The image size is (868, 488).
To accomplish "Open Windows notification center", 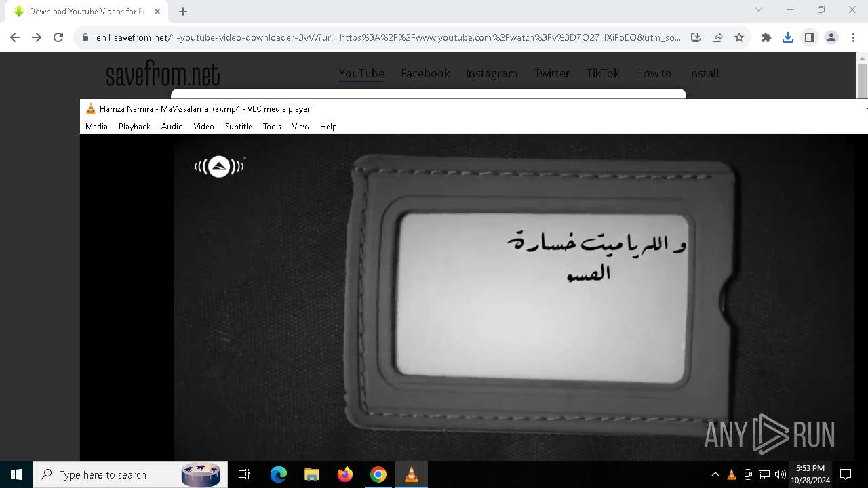I will coord(846,474).
